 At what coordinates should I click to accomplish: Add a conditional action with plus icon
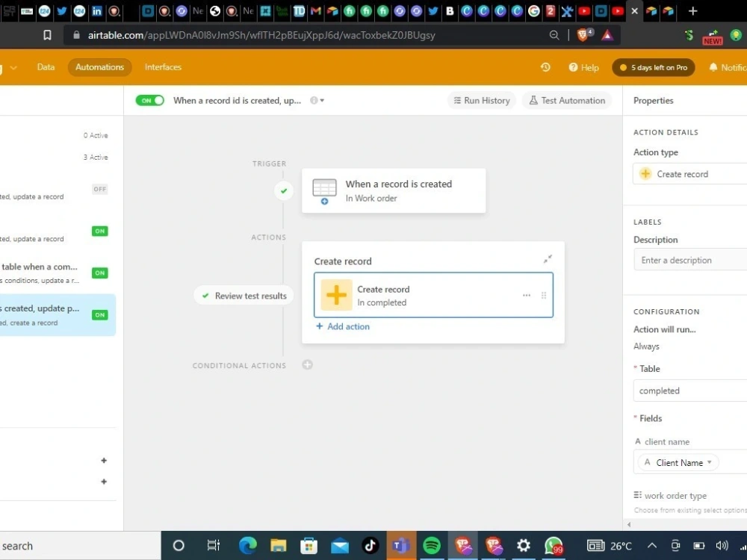point(307,365)
